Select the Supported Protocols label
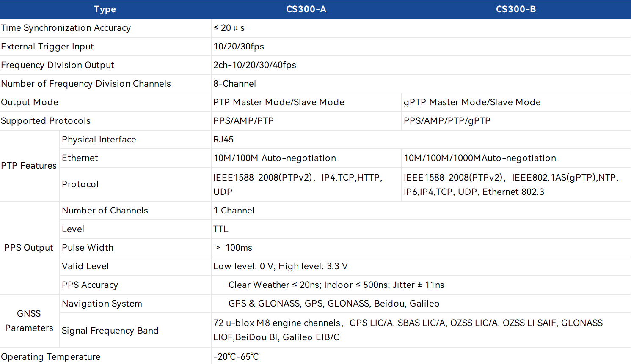Viewport: 631px width, 364px height. pos(46,121)
